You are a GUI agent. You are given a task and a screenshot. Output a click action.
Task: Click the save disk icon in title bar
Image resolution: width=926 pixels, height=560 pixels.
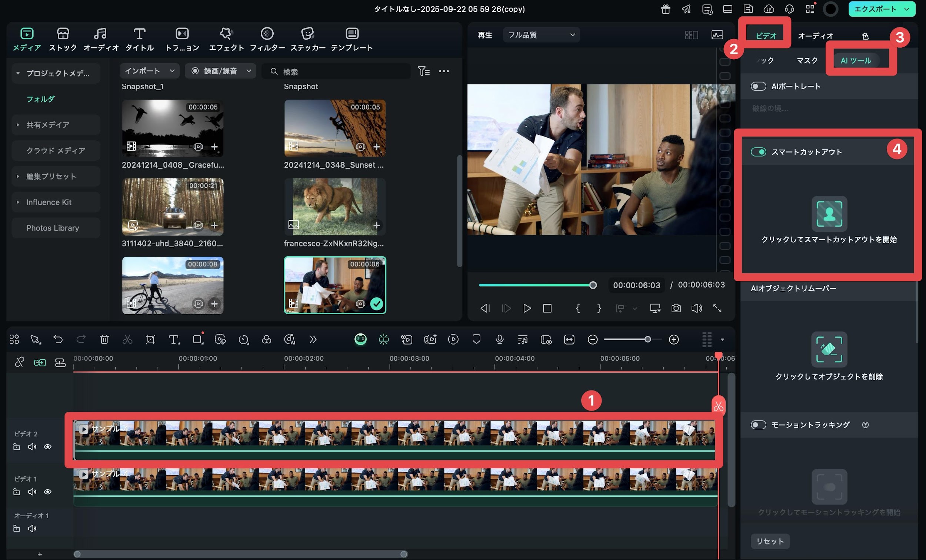[x=748, y=9]
